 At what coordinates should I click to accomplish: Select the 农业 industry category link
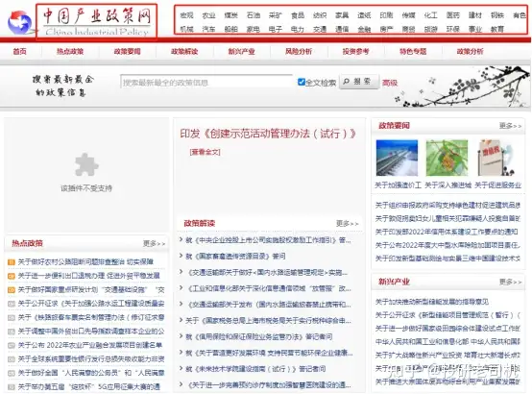coord(208,15)
